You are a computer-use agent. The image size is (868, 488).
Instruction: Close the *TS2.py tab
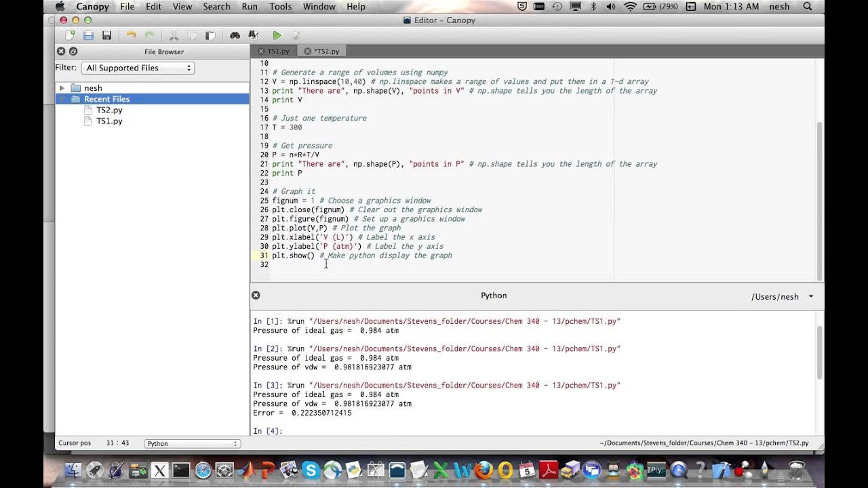(307, 51)
